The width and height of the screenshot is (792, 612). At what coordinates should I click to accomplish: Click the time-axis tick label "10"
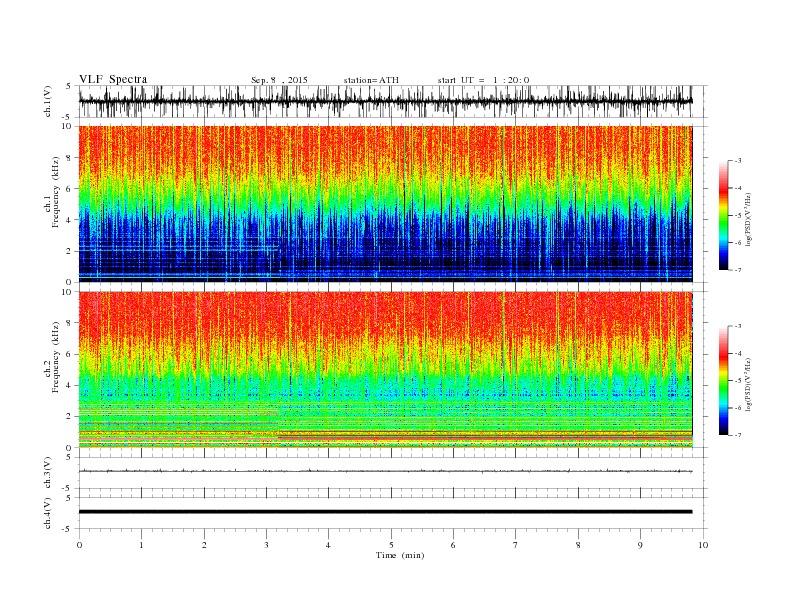[703, 545]
